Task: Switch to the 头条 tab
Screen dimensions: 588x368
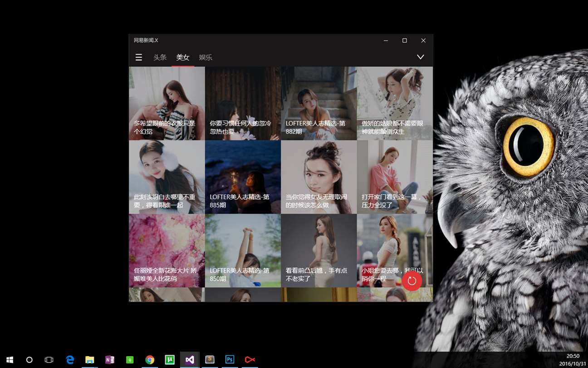Action: tap(160, 57)
